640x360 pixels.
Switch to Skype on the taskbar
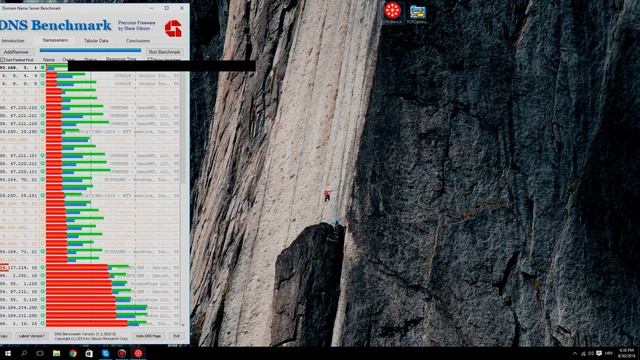click(105, 353)
